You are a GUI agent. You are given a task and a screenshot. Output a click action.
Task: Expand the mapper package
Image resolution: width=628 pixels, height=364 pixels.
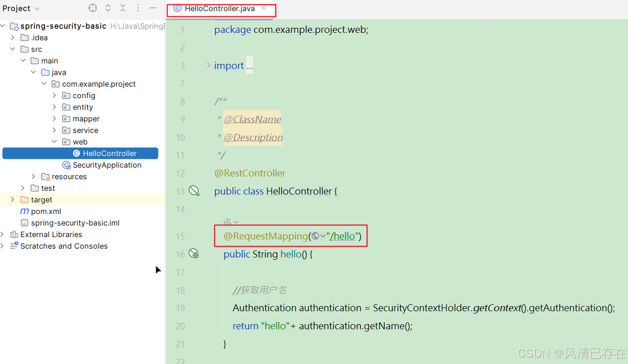[54, 119]
